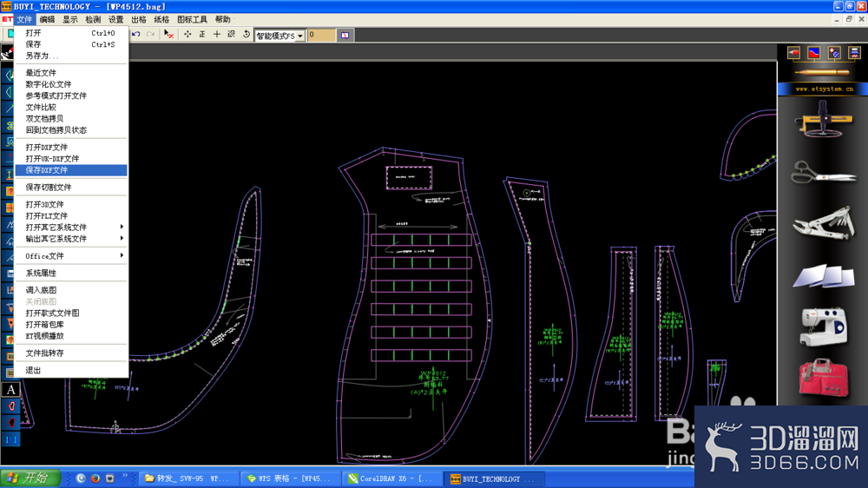Click the folded paper sheets image
This screenshot has height=488, width=868.
[824, 274]
